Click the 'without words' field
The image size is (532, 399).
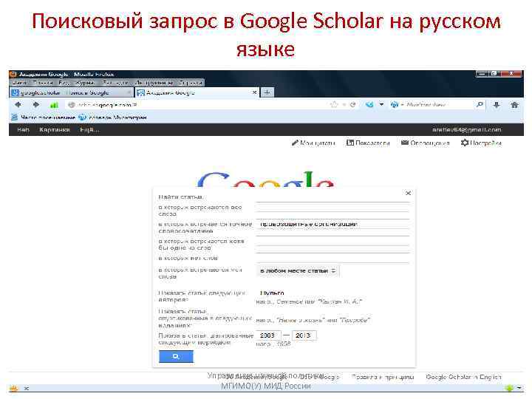[x=332, y=258]
